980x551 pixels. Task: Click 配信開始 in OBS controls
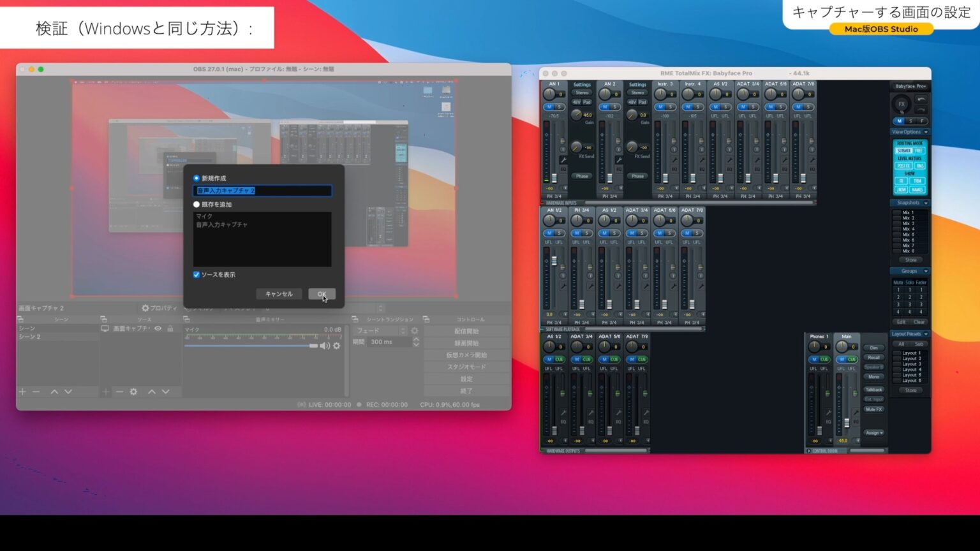[466, 331]
